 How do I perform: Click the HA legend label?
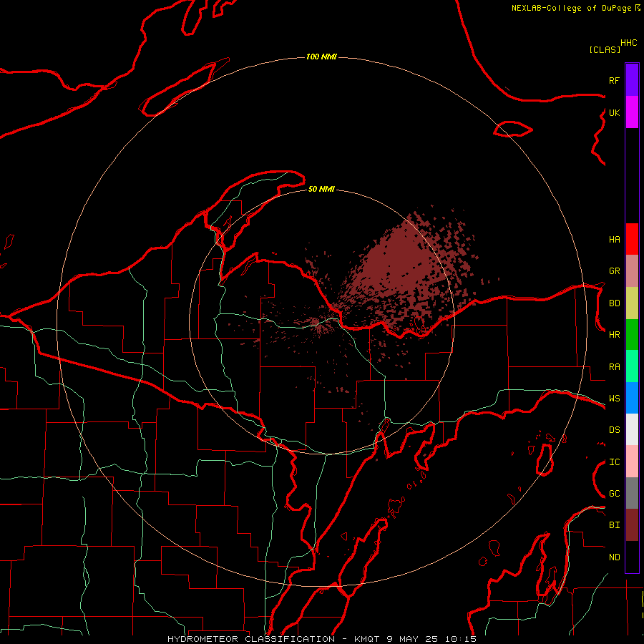click(x=614, y=239)
